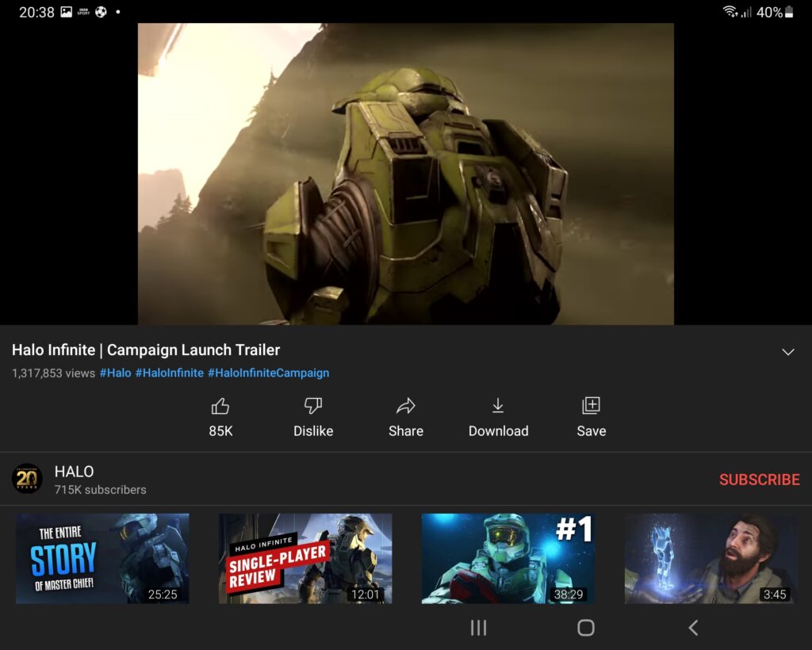Viewport: 812px width, 650px height.
Task: Open the #Halo hashtag
Action: [x=115, y=373]
